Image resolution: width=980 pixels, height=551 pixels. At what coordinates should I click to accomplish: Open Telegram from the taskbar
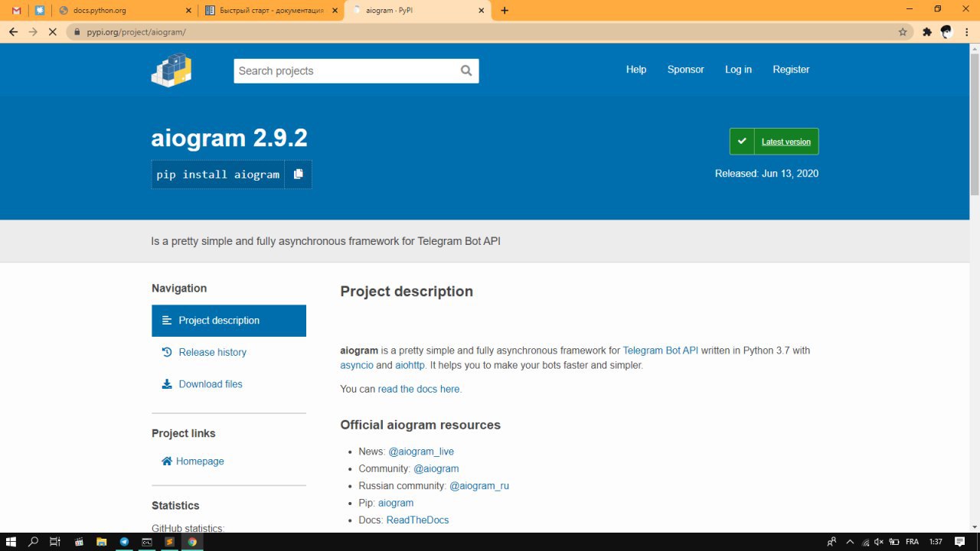tap(124, 542)
